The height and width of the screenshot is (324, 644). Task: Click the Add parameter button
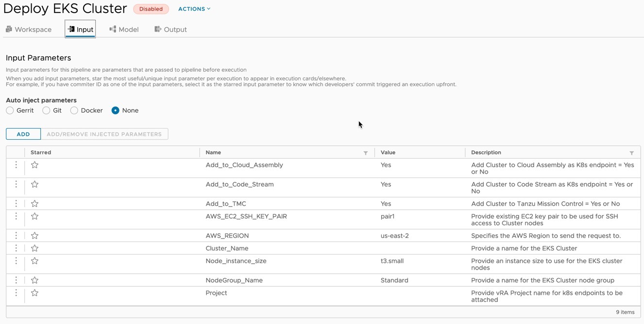[23, 134]
